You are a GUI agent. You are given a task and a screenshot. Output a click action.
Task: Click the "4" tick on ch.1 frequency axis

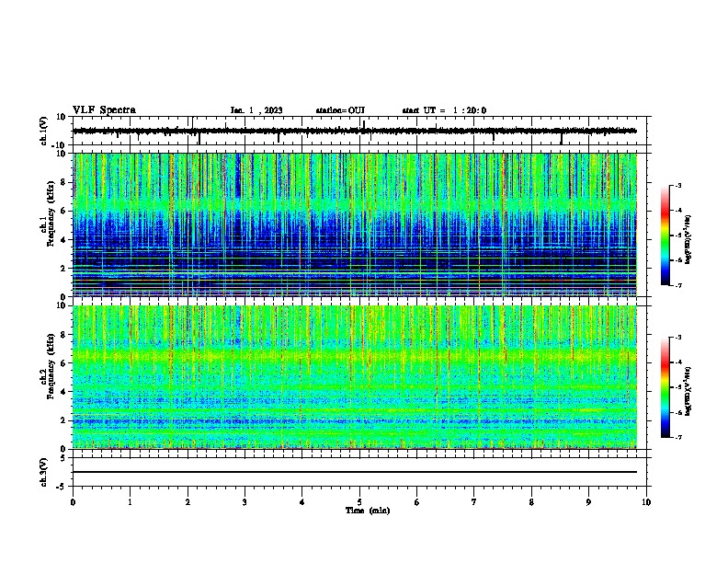point(64,240)
